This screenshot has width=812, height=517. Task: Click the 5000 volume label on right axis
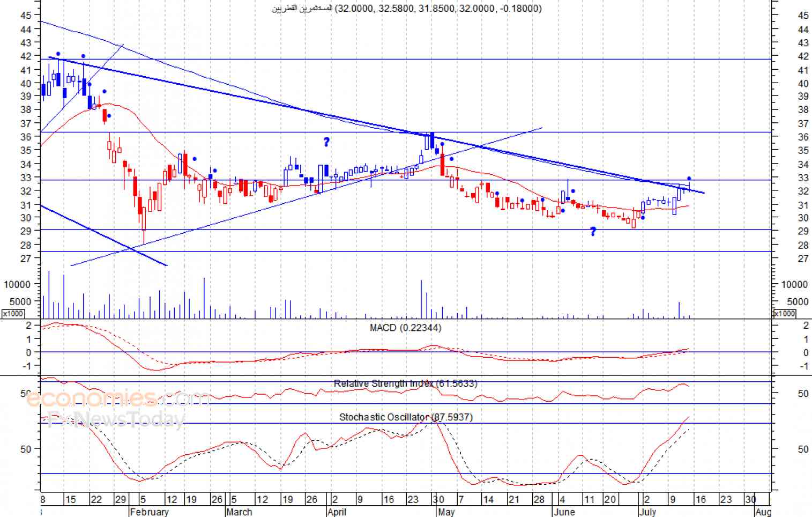[798, 301]
